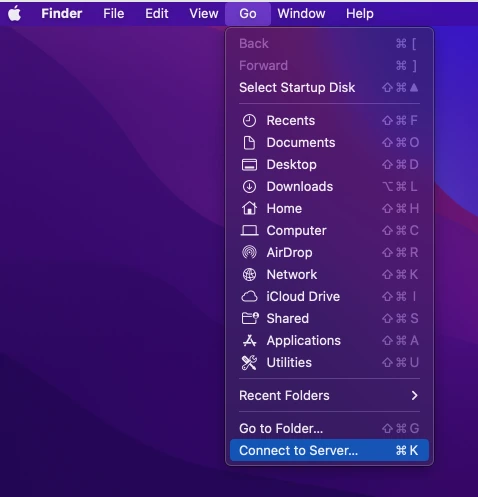Close the Go menu via its title
This screenshot has height=497, width=478.
point(248,14)
